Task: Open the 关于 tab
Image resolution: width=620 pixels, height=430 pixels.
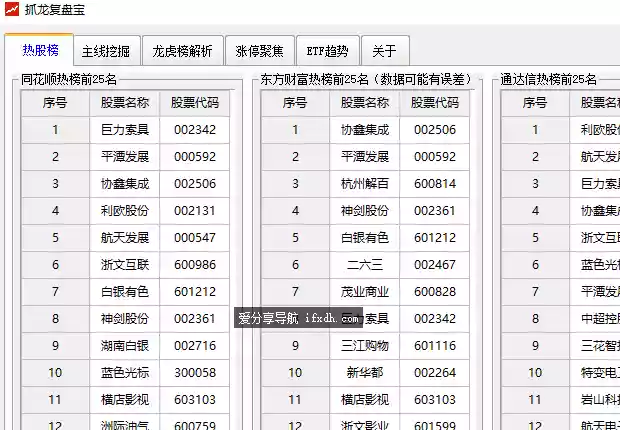Action: 385,51
